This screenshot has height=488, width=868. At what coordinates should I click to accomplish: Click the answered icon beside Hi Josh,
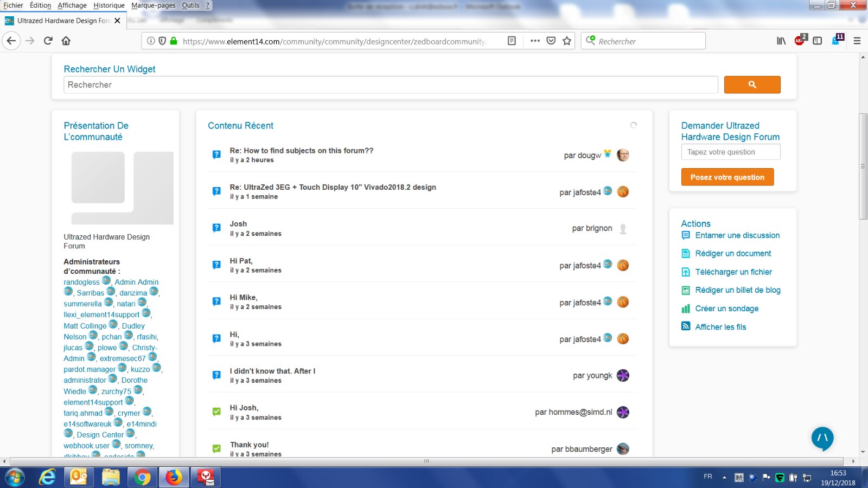tap(216, 412)
